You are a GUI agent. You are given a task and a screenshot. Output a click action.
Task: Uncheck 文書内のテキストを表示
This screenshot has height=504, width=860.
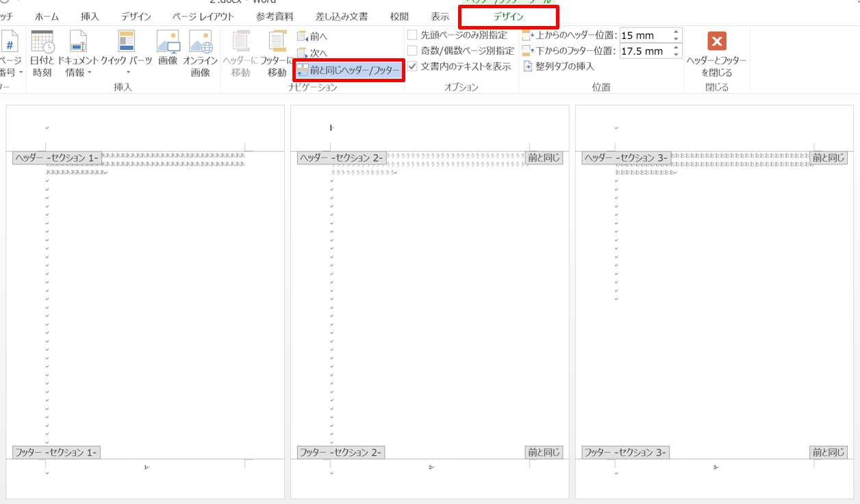pos(412,66)
